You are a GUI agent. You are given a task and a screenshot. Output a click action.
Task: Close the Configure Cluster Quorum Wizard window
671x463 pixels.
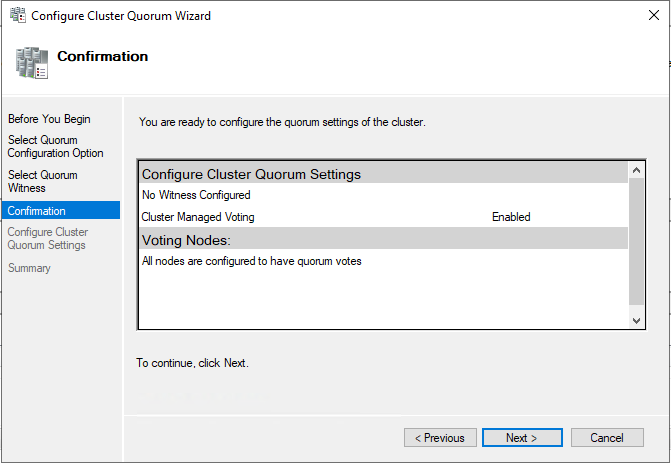coord(653,15)
